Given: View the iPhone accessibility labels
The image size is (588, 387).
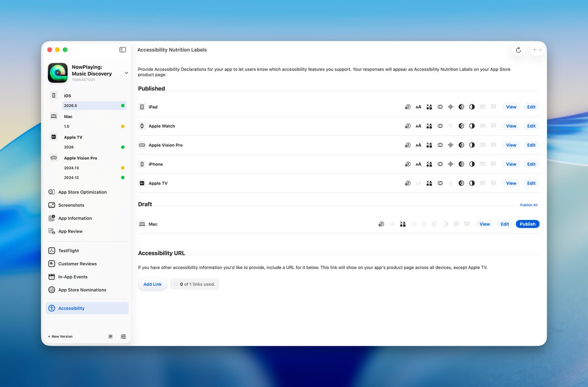Looking at the screenshot, I should click(511, 164).
